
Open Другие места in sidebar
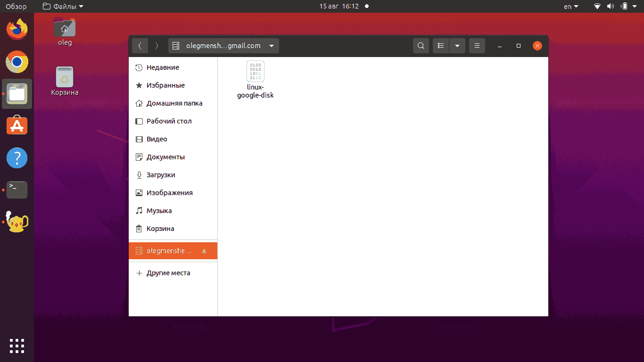[168, 273]
